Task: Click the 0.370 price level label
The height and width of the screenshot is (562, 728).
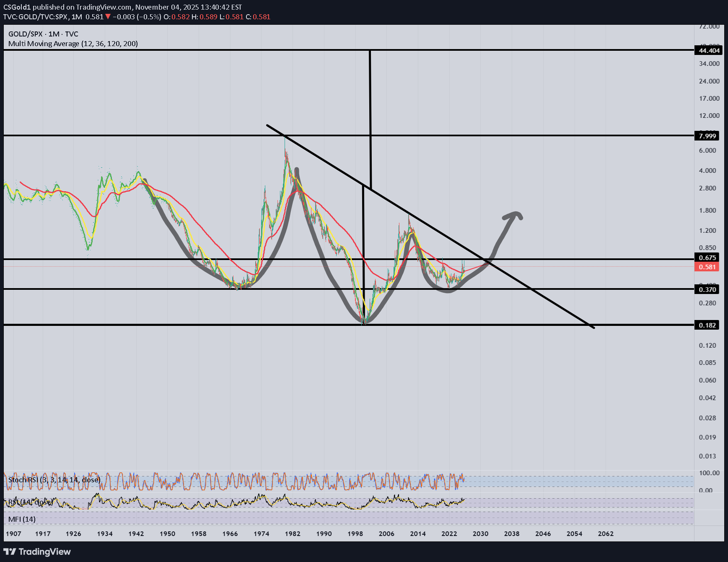Action: 707,289
